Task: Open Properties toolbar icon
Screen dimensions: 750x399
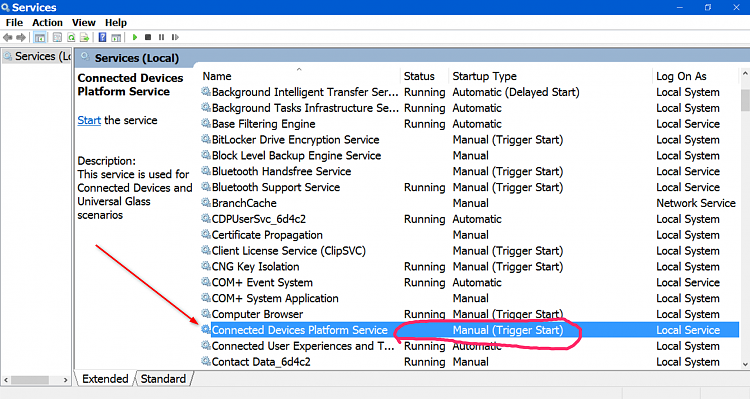Action: (x=57, y=37)
